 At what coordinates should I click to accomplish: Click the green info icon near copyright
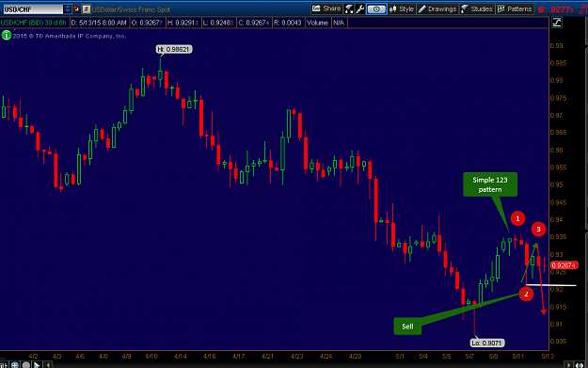(6, 36)
